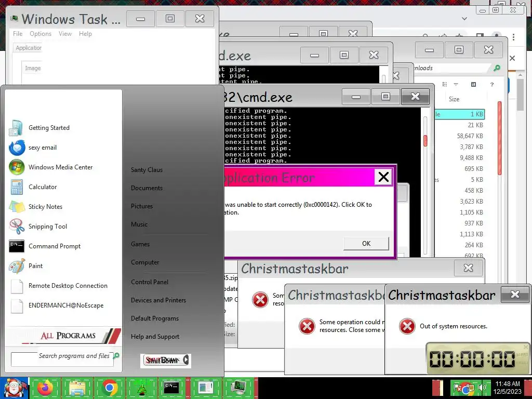This screenshot has height=399, width=532.
Task: Open the cmd taskbar icon
Action: 171,388
